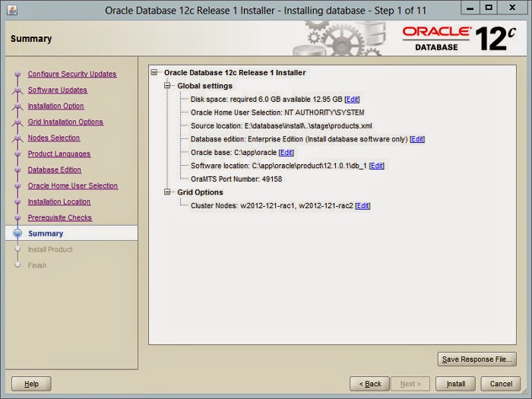The width and height of the screenshot is (532, 399).
Task: Go to Installation Option step
Action: click(x=55, y=106)
